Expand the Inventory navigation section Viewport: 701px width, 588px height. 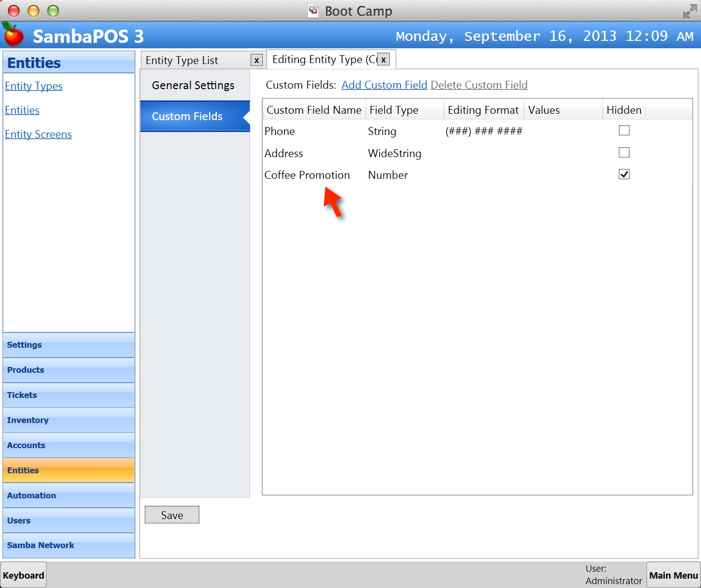[28, 420]
